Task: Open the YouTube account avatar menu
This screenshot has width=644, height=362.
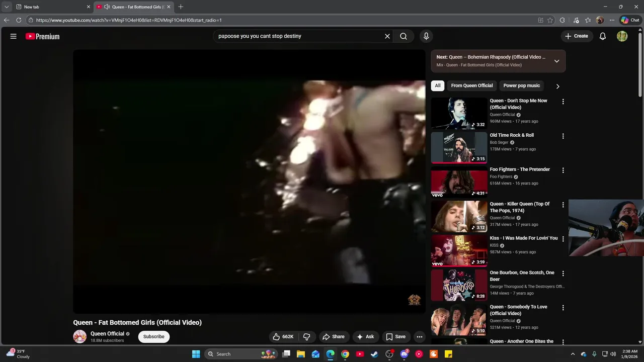Action: (x=622, y=36)
